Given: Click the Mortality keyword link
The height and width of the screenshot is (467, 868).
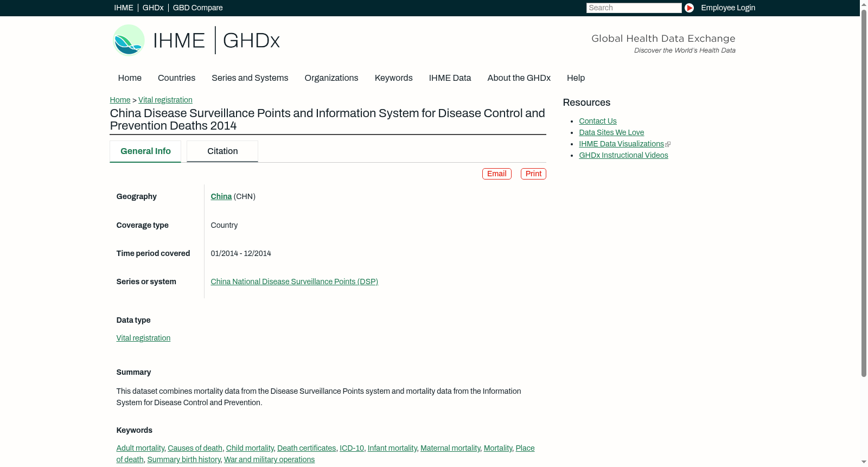Looking at the screenshot, I should (498, 448).
